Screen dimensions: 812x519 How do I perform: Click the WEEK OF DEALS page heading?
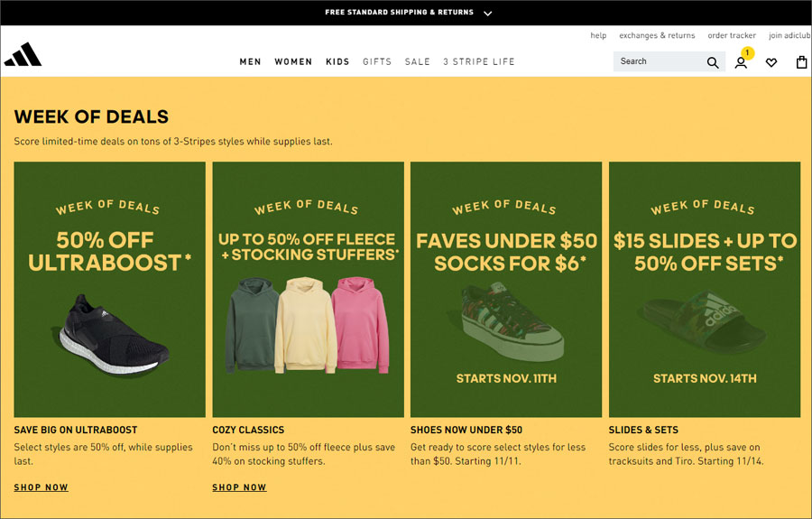pyautogui.click(x=91, y=116)
